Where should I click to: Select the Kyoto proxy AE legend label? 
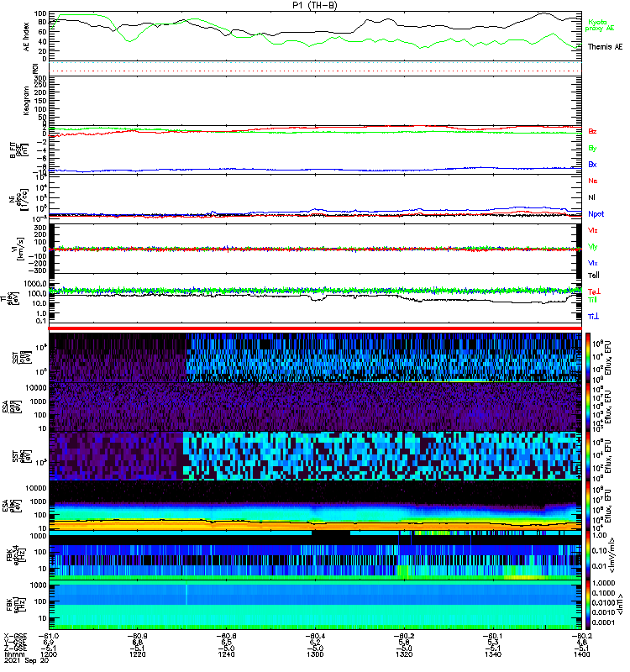(599, 25)
